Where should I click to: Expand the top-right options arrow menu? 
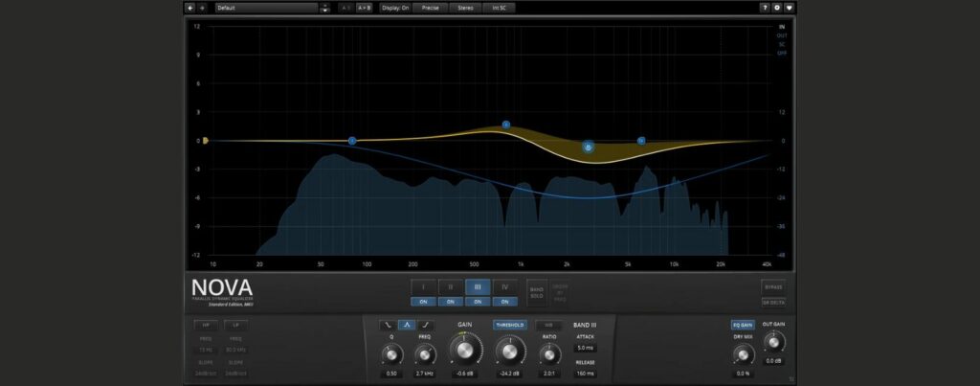tap(790, 8)
